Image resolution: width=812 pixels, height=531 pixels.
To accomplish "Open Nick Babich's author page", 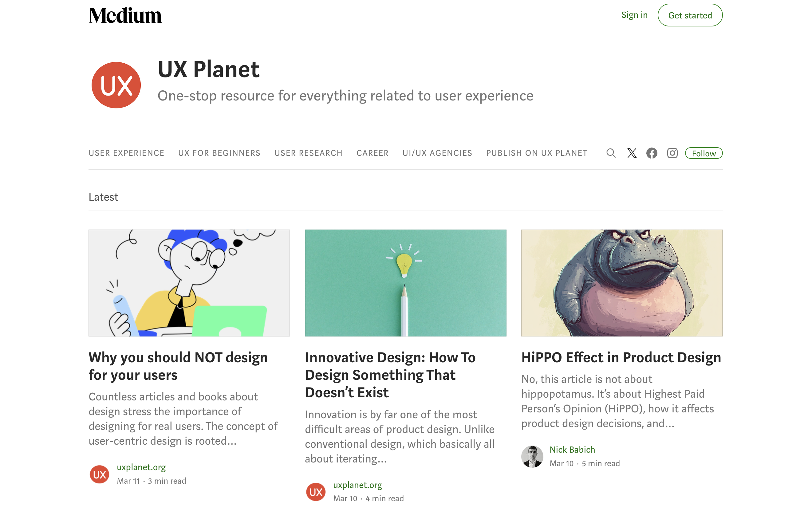I will tap(572, 449).
